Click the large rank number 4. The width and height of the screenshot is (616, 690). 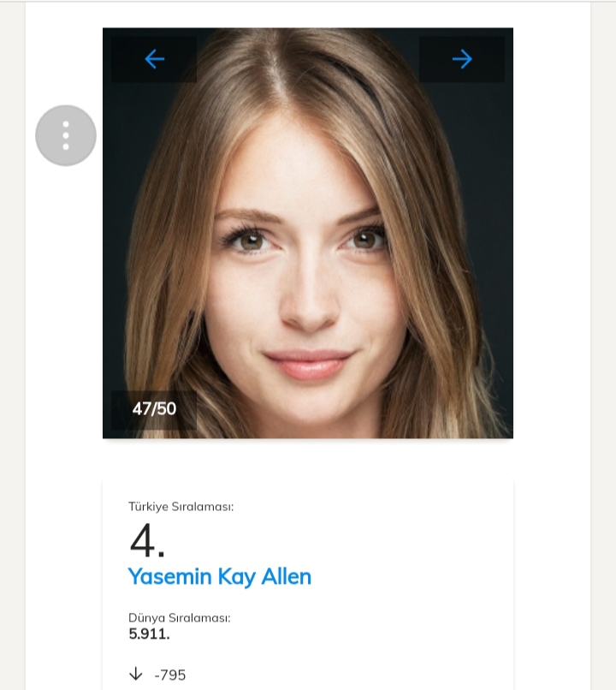click(147, 539)
